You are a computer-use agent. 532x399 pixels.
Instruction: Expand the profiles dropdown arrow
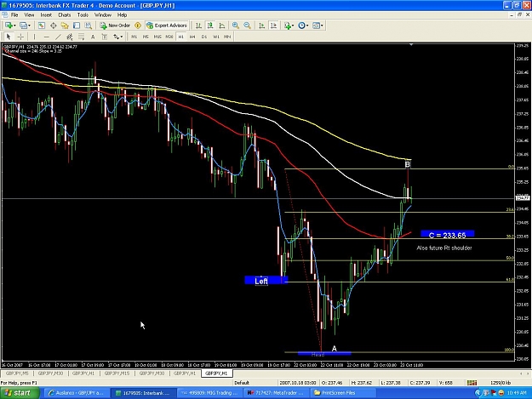tap(30, 26)
